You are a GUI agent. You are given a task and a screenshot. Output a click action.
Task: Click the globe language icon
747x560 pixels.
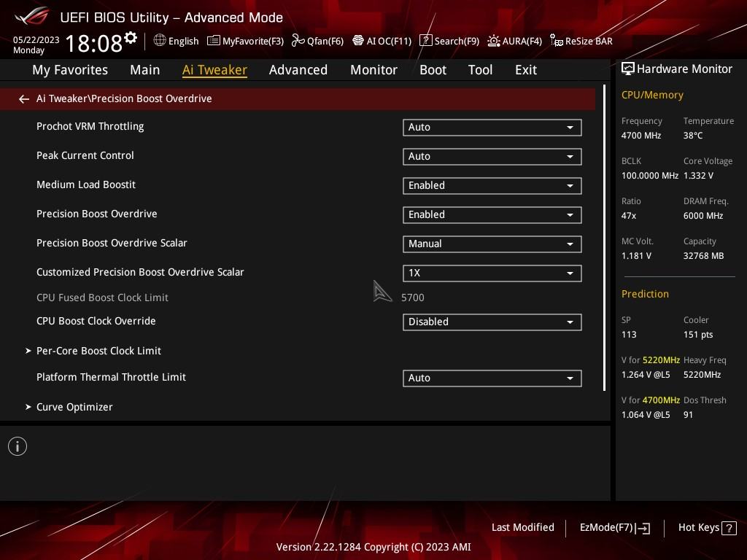pos(160,41)
